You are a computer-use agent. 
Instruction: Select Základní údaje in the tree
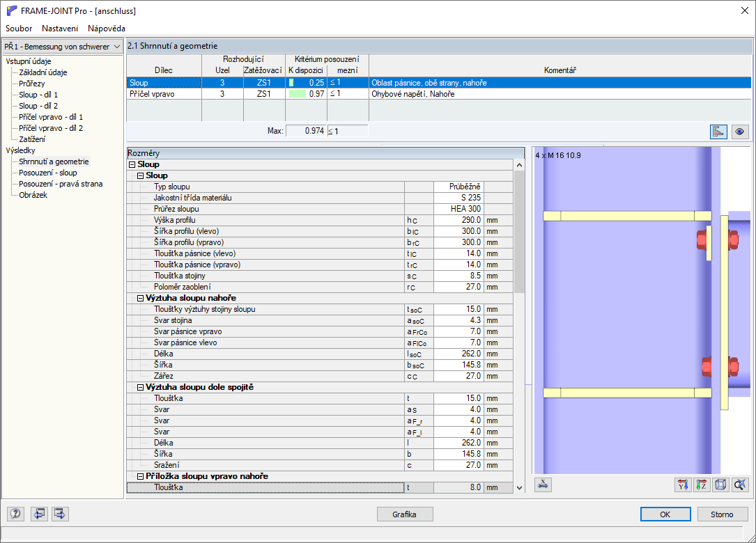pyautogui.click(x=43, y=72)
